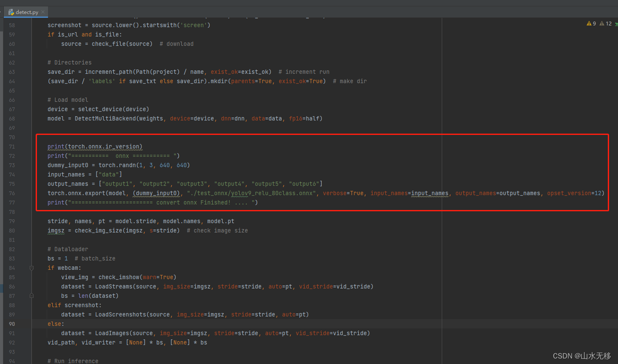Click the underlined 'imgsz' on line 80
This screenshot has width=618, height=364.
(x=56, y=230)
